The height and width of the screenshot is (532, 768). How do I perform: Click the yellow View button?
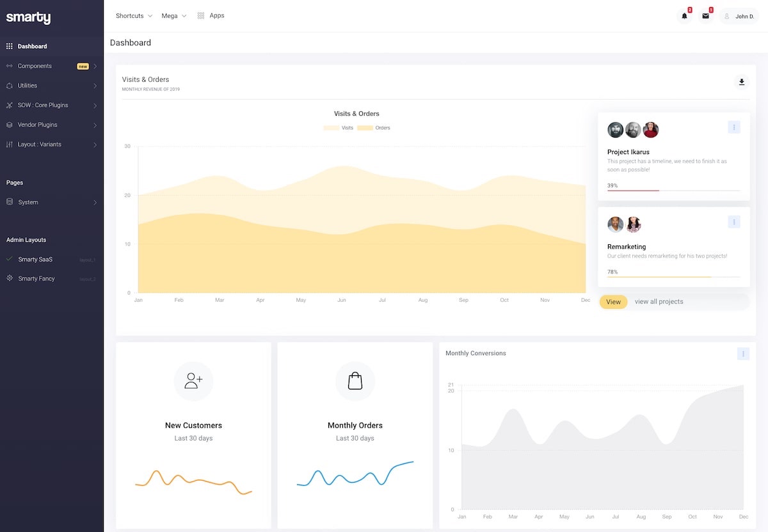coord(613,302)
